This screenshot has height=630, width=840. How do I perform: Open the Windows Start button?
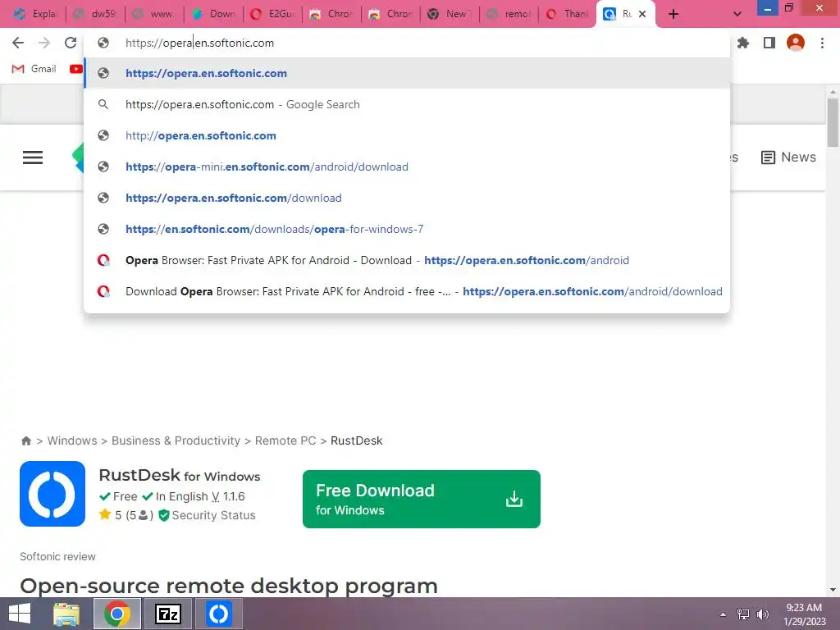(x=20, y=614)
